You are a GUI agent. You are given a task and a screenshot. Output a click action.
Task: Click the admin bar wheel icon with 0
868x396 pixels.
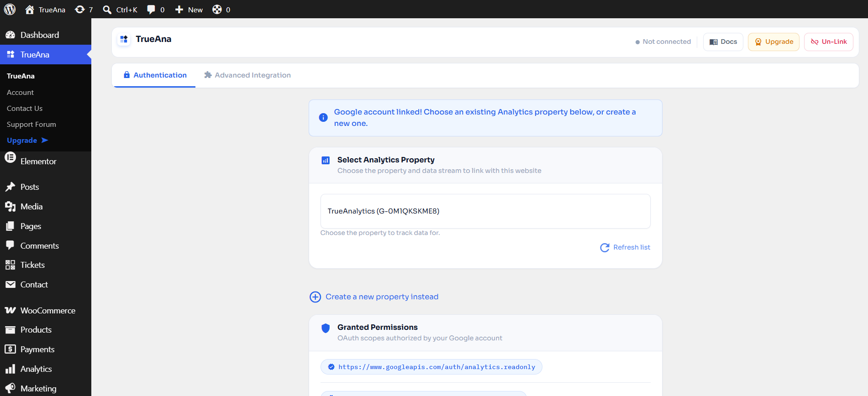click(217, 10)
